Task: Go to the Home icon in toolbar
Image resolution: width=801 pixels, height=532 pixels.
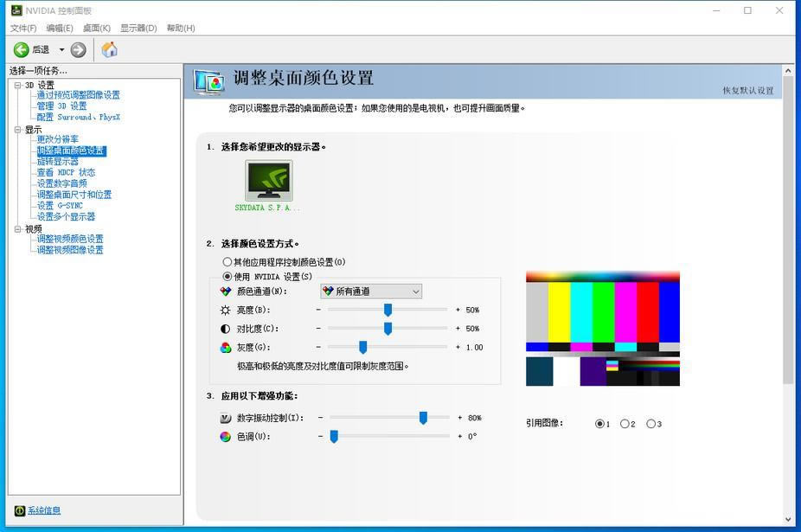Action: tap(109, 49)
